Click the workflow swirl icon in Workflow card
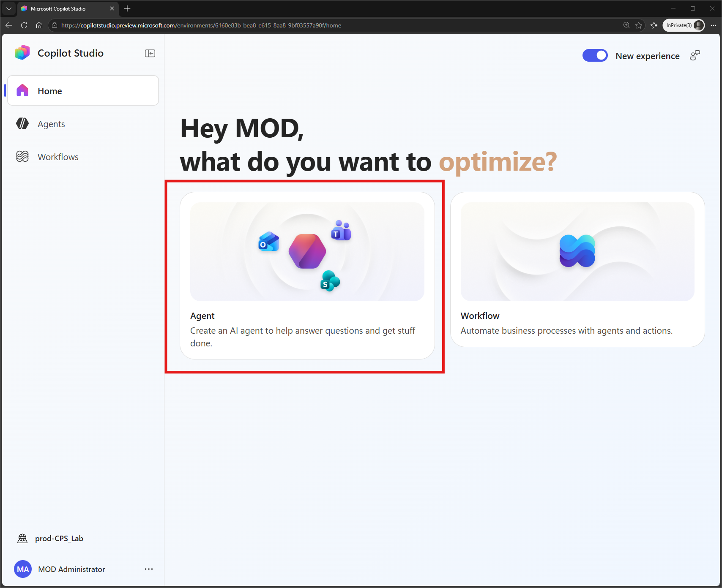Image resolution: width=722 pixels, height=588 pixels. 577,251
